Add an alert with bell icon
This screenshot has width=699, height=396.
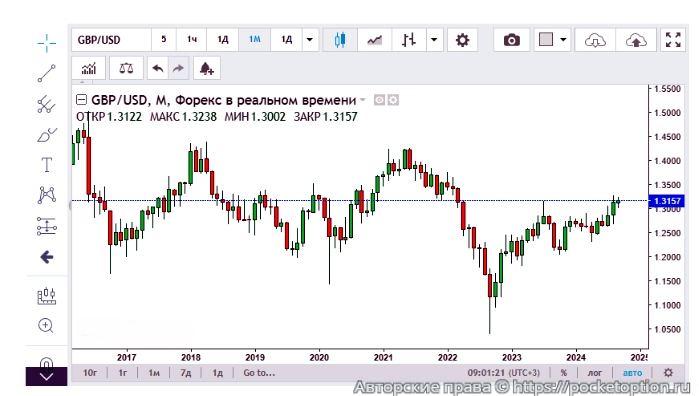pyautogui.click(x=206, y=68)
